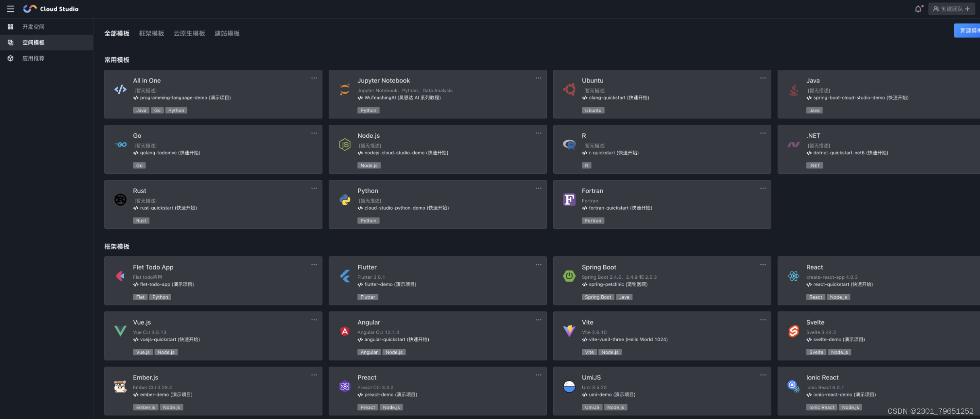
Task: Click the Python logo icon
Action: 345,200
